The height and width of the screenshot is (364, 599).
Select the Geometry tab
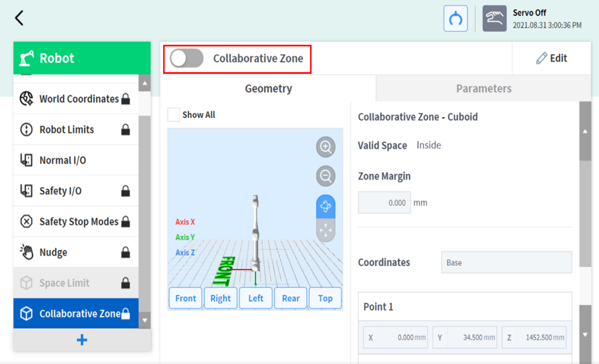(268, 88)
